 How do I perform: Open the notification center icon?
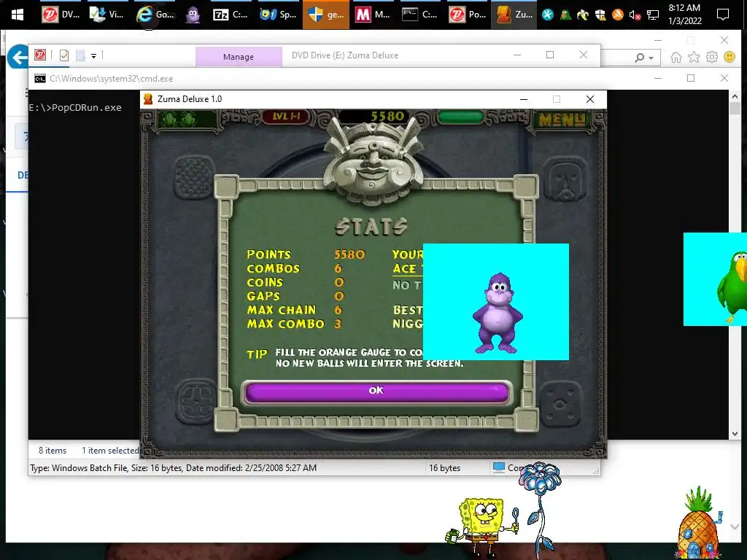click(723, 15)
